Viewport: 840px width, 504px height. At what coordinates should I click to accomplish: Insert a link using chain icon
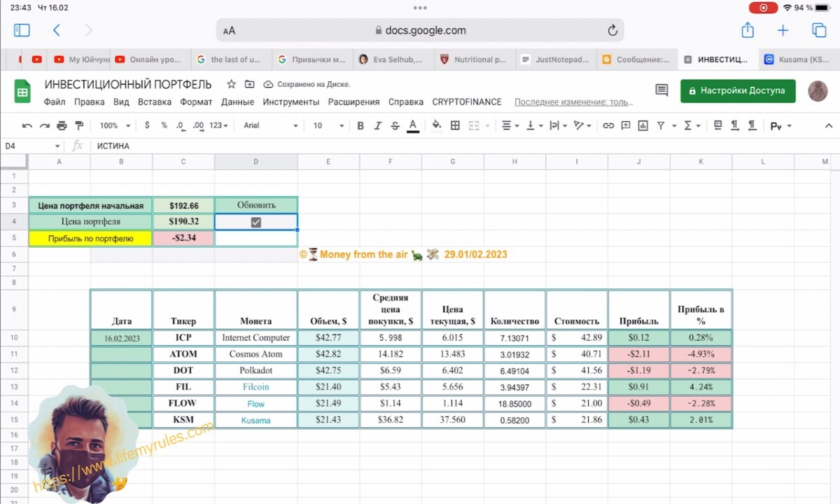[608, 125]
